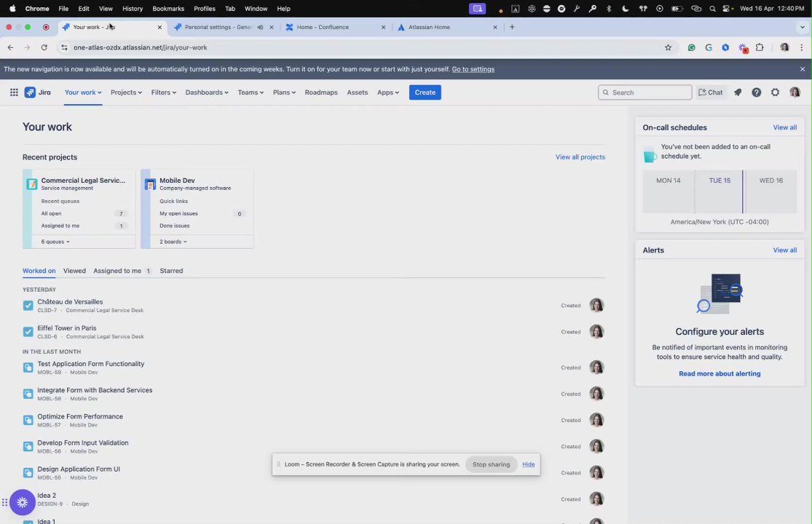Click Hide in the Loom sharing bar
812x524 pixels.
528,464
